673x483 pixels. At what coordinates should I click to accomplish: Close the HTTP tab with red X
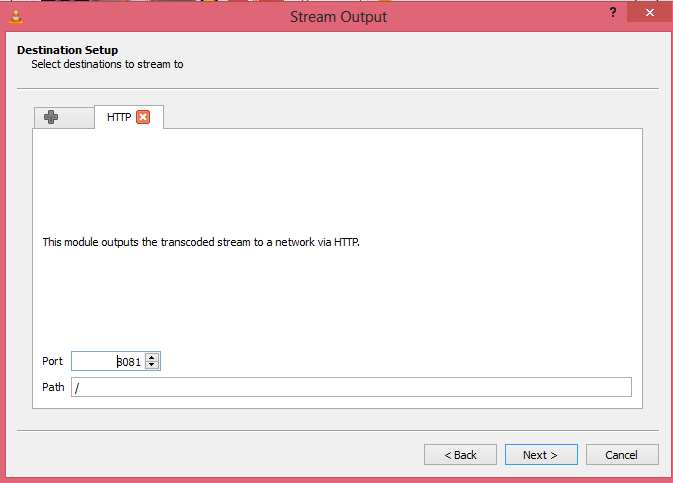coord(143,117)
